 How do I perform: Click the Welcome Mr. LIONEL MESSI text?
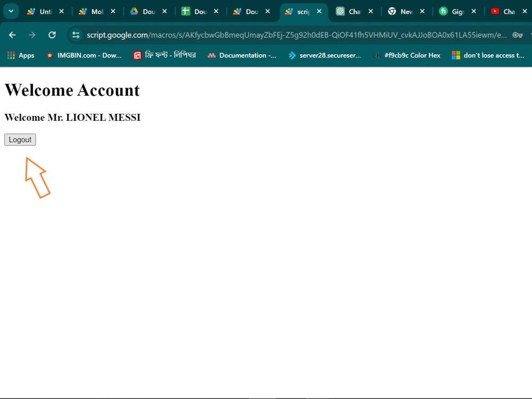72,118
